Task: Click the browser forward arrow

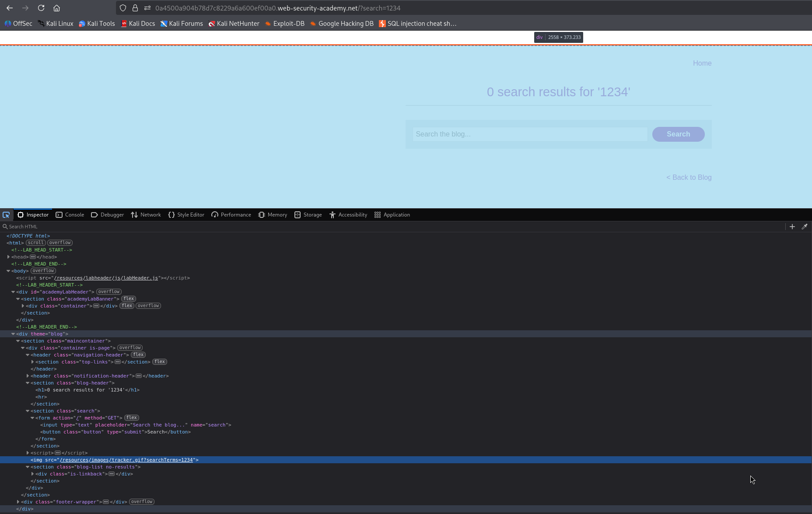Action: click(x=25, y=8)
